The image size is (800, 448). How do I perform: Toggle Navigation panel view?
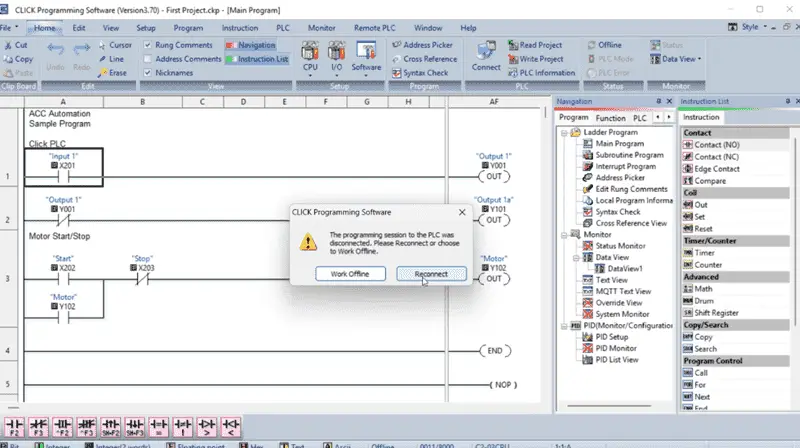point(251,45)
